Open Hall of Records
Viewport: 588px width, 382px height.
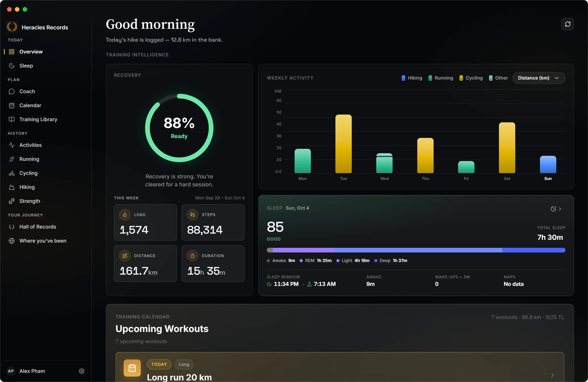(x=46, y=227)
